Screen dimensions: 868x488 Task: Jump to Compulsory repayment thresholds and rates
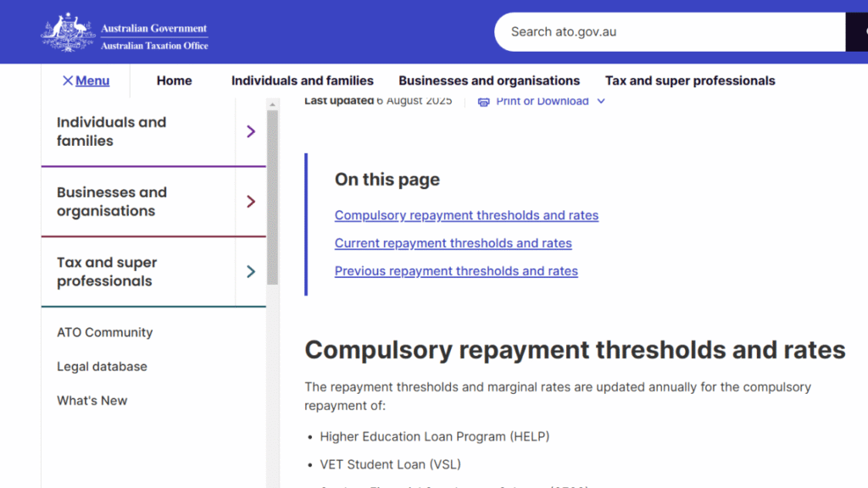[466, 215]
